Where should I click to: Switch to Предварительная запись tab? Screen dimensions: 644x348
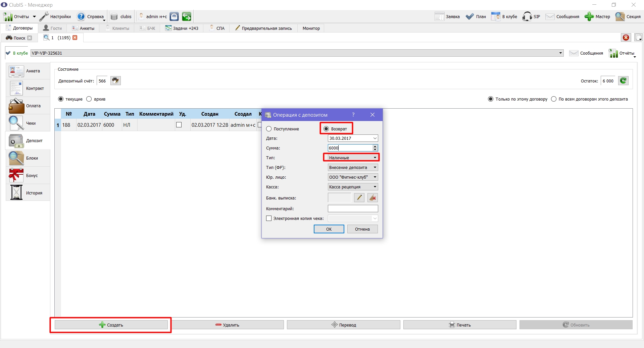(x=263, y=28)
